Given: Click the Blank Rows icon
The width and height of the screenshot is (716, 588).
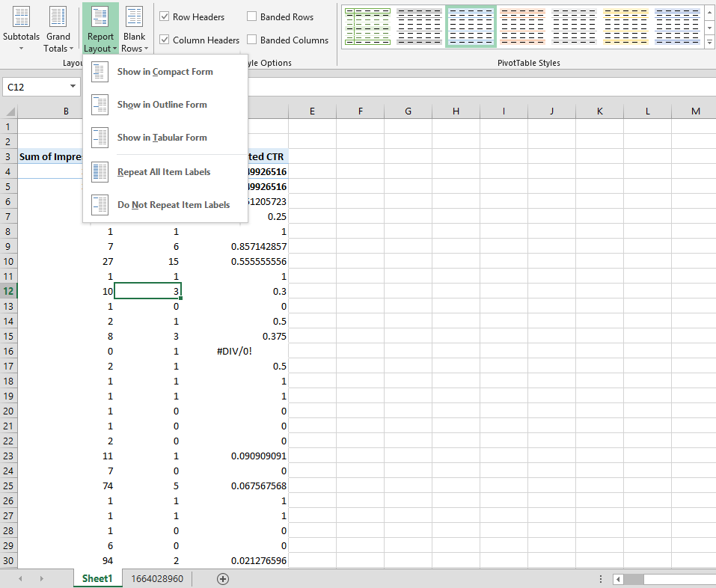Looking at the screenshot, I should tap(135, 18).
